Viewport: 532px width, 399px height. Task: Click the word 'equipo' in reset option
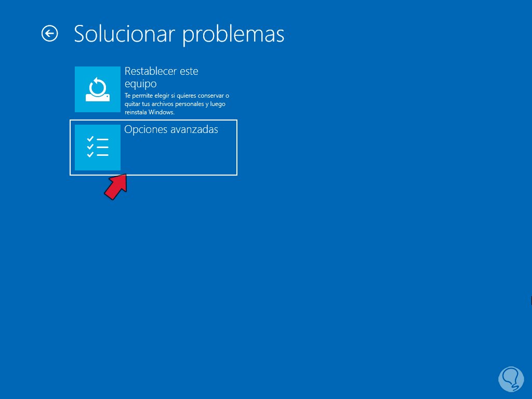[x=140, y=84]
